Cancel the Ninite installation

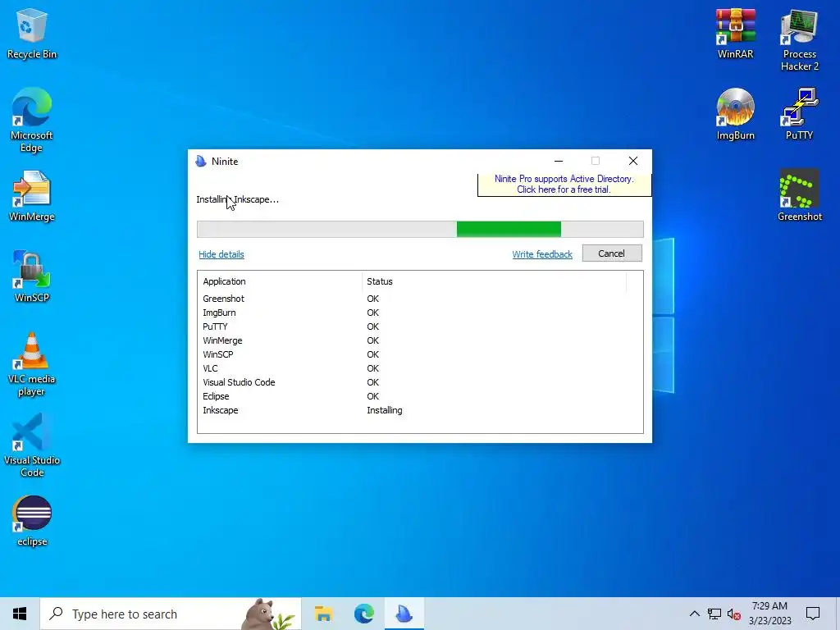612,253
